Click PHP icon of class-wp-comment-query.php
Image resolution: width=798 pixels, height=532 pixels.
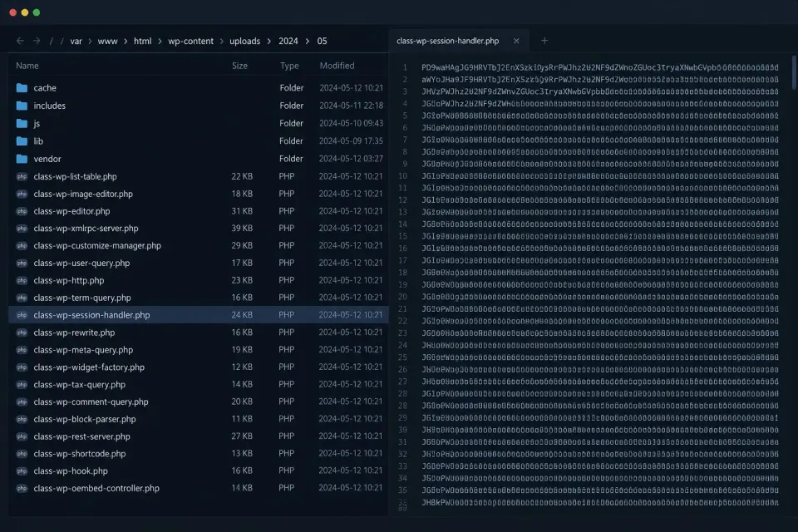click(x=22, y=401)
